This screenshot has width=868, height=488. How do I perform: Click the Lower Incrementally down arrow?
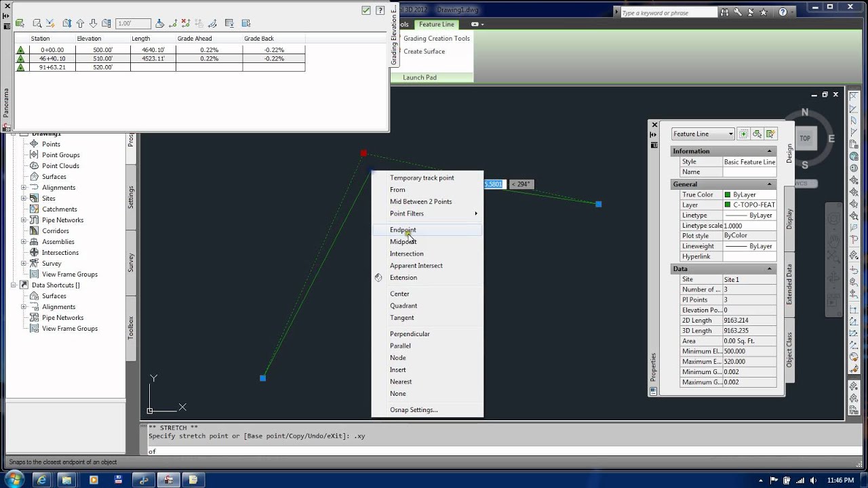[93, 23]
